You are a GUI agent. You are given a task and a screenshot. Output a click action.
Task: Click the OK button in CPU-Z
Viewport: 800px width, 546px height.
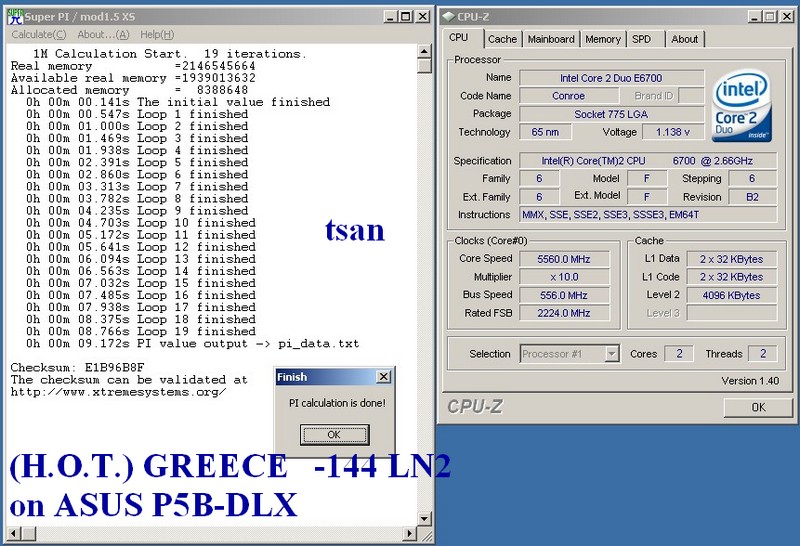tap(759, 407)
